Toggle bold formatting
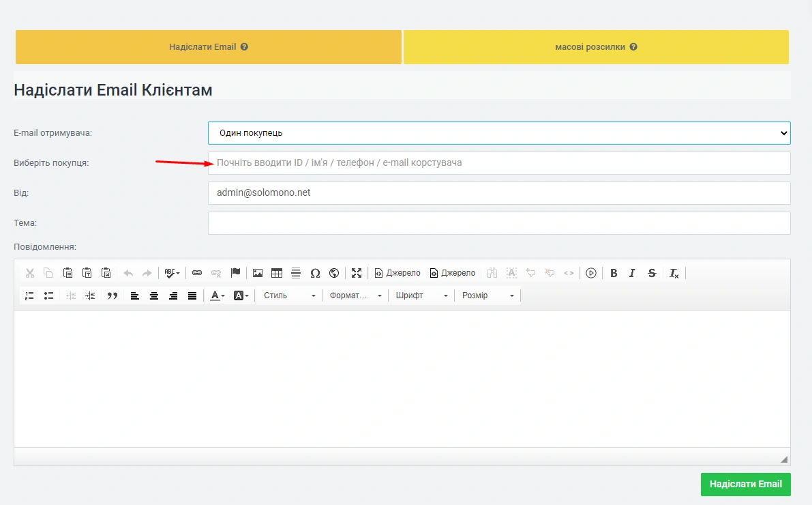This screenshot has height=505, width=812. 614,273
